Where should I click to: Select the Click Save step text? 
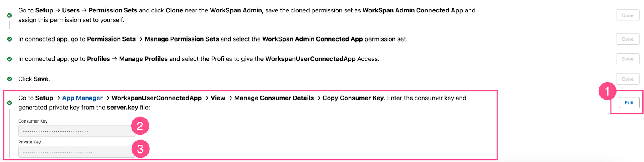(x=34, y=79)
